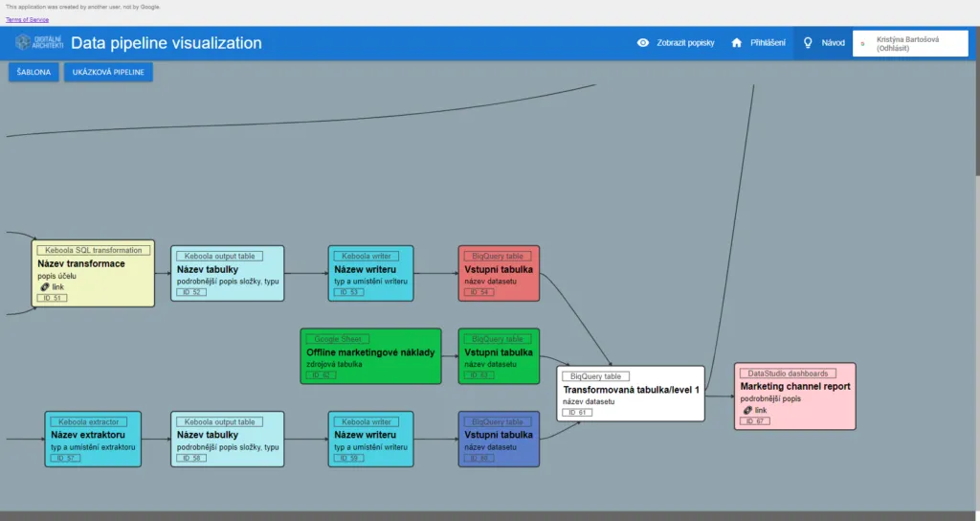Click the chain icon in Název transformace node

tap(44, 287)
